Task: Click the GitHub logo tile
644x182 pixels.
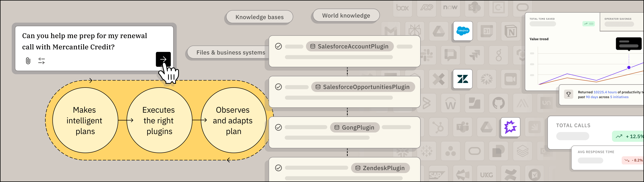Action: [499, 103]
